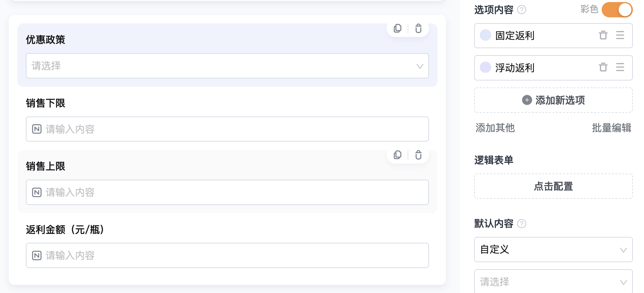Click the 销售下限 input field
This screenshot has height=293, width=644.
point(227,129)
